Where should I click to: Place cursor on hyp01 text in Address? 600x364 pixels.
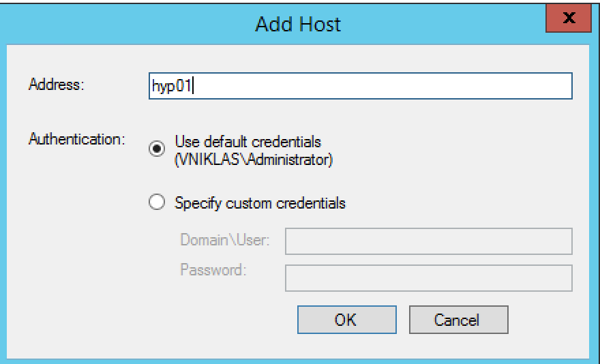[171, 86]
